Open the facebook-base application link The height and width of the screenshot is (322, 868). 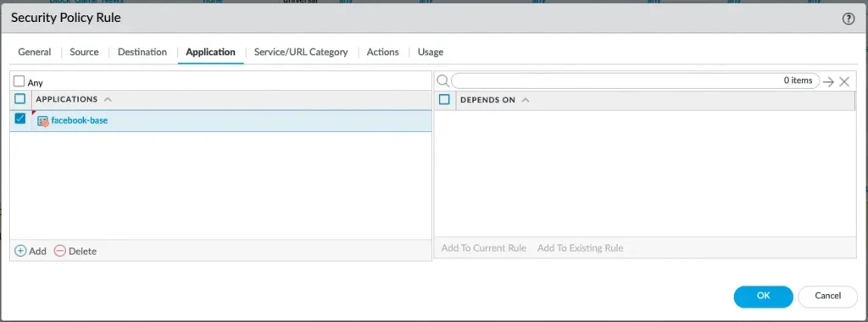click(79, 120)
